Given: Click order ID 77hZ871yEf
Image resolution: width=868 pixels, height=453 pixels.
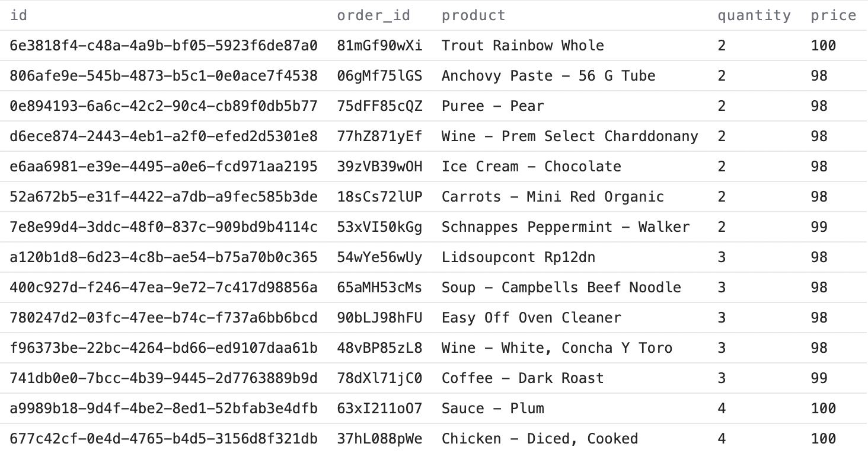Looking at the screenshot, I should pyautogui.click(x=379, y=136).
